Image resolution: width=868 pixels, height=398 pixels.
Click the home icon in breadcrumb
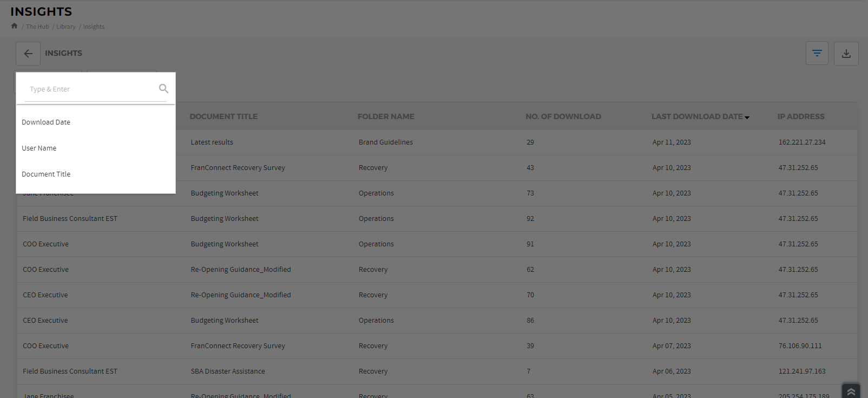tap(14, 26)
